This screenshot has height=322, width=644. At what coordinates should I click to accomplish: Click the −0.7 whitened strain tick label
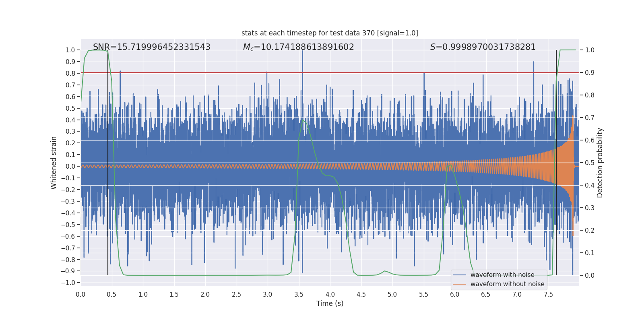[x=68, y=248]
